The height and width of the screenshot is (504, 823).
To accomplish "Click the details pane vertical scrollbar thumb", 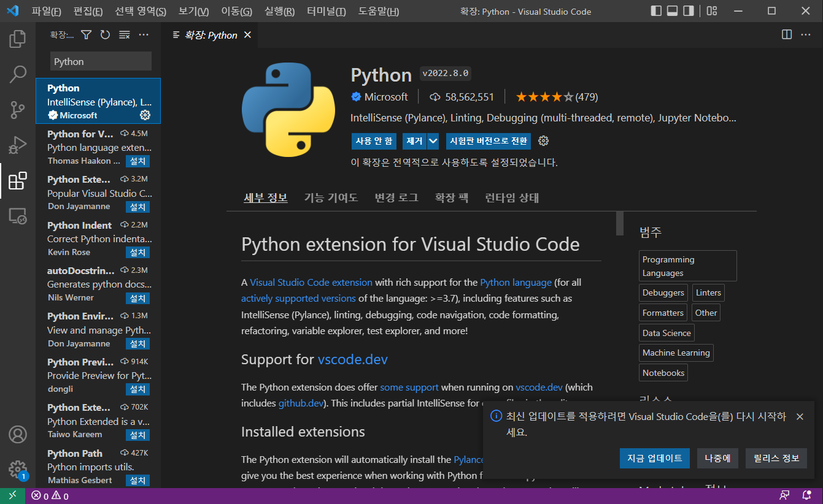I will [620, 223].
